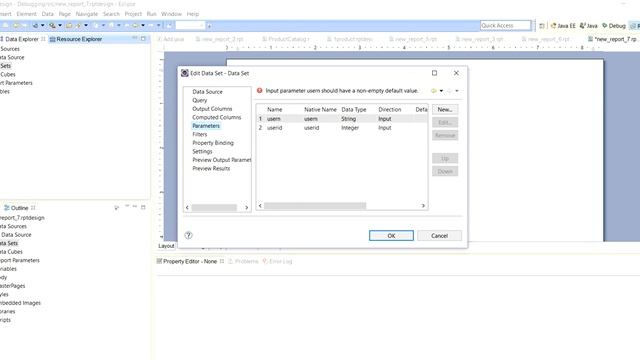The width and height of the screenshot is (640, 360).
Task: Click the parameters table horizontal scrollbar thumb
Action: (315, 206)
